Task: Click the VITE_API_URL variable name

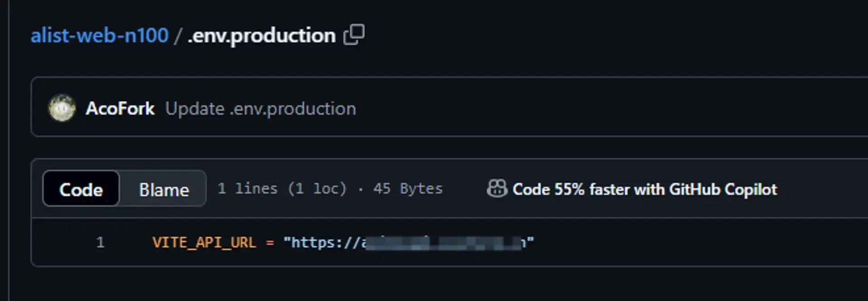Action: click(204, 243)
